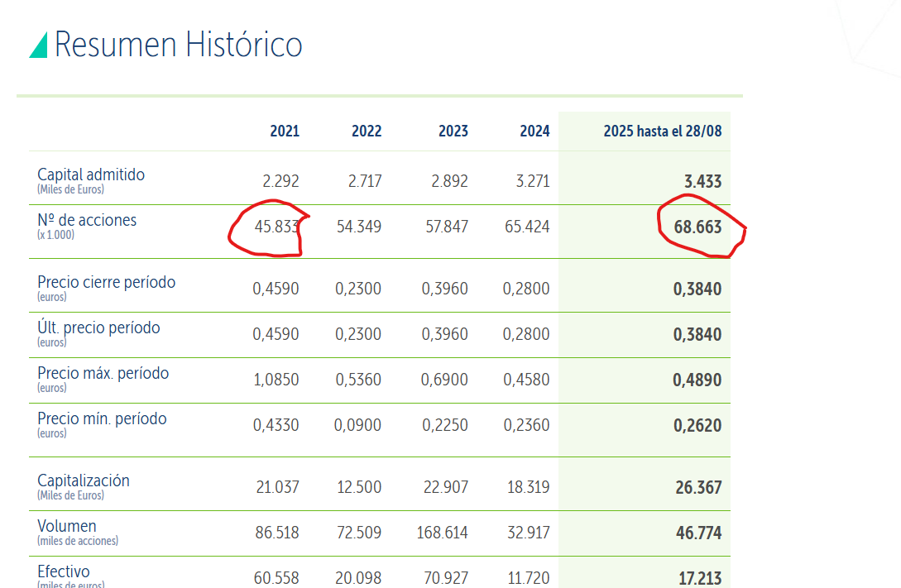The image size is (901, 588).
Task: Select Capital admitido 2021 value 2.292
Action: coord(281,181)
